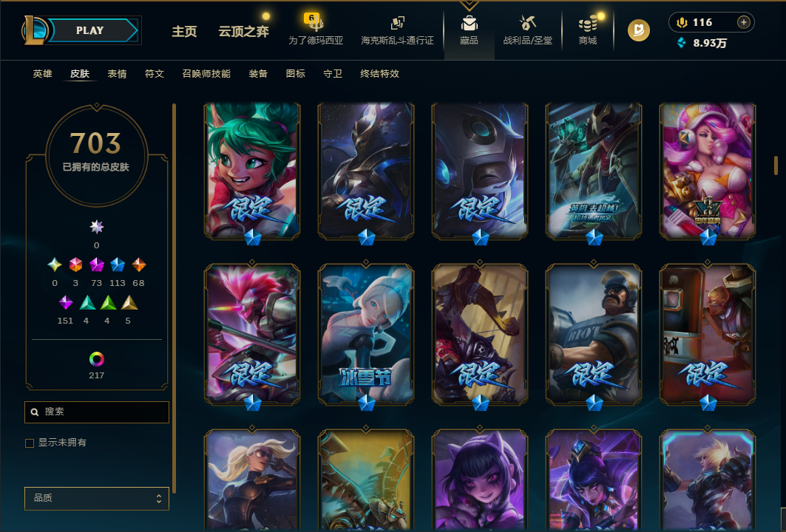Image resolution: width=786 pixels, height=532 pixels.
Task: Click the League logo emblem
Action: (34, 30)
